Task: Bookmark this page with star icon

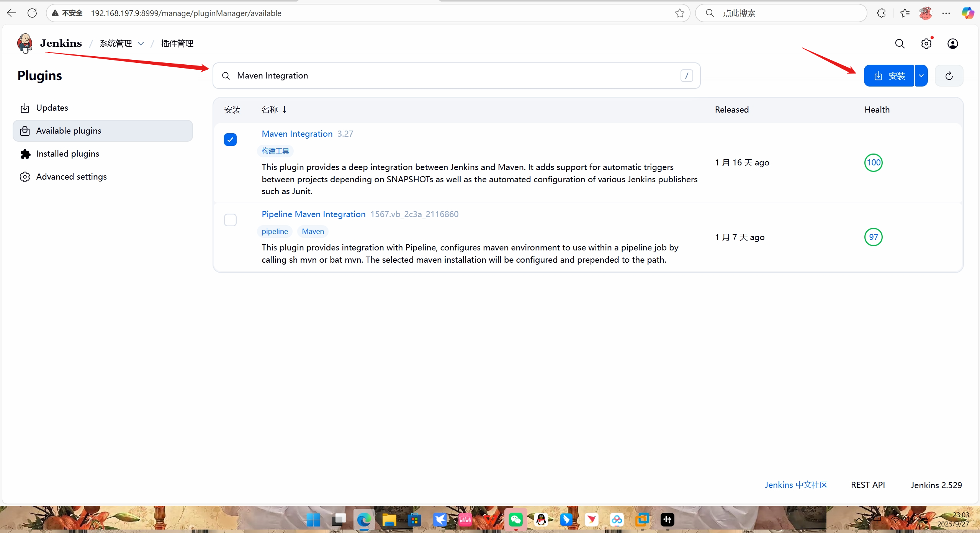Action: [x=679, y=13]
